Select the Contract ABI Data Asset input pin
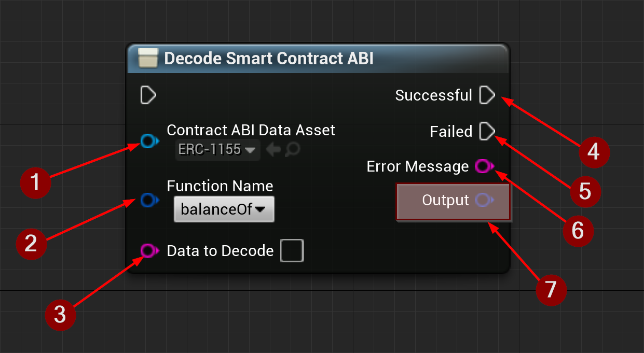 tap(148, 140)
